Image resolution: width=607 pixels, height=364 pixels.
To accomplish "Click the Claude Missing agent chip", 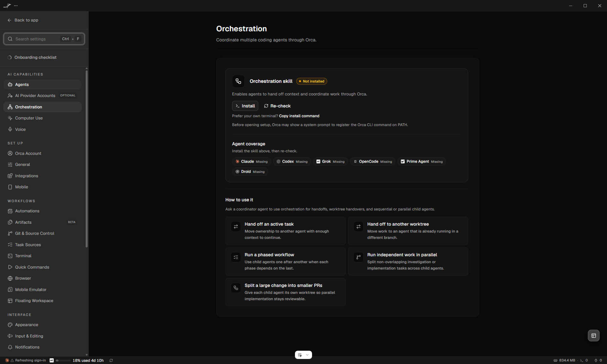I will [x=251, y=161].
